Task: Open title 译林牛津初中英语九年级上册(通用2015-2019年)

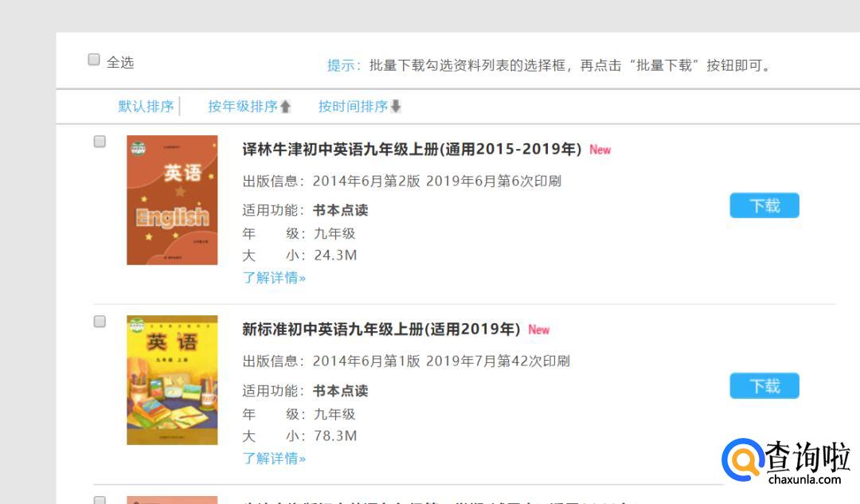Action: tap(412, 149)
